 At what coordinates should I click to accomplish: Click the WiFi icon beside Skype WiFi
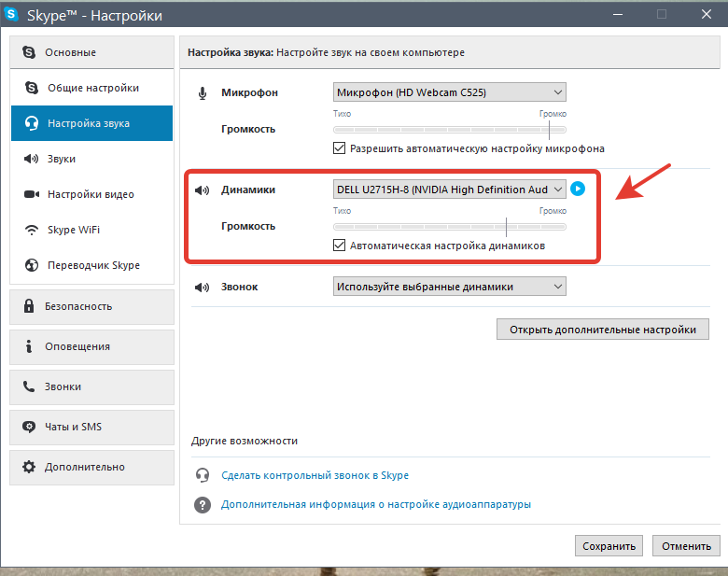coord(32,230)
